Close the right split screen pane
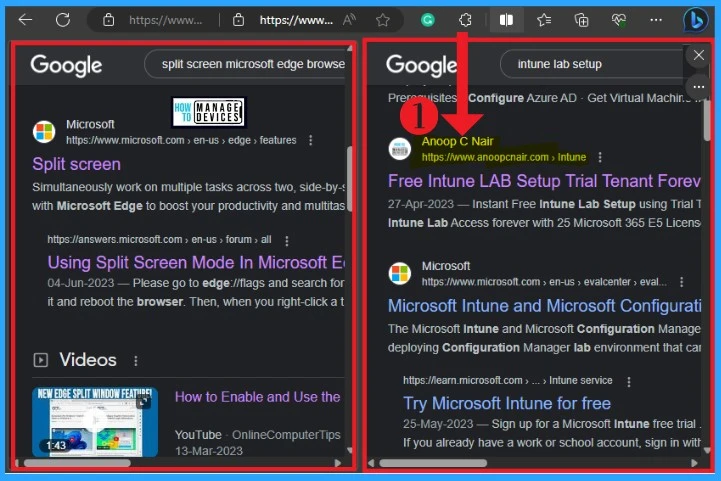721x481 pixels. click(x=699, y=55)
